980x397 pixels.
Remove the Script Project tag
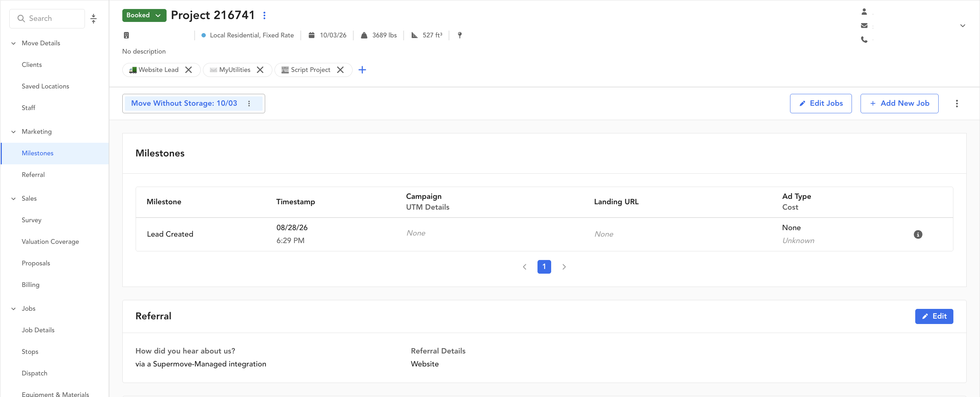(x=340, y=70)
